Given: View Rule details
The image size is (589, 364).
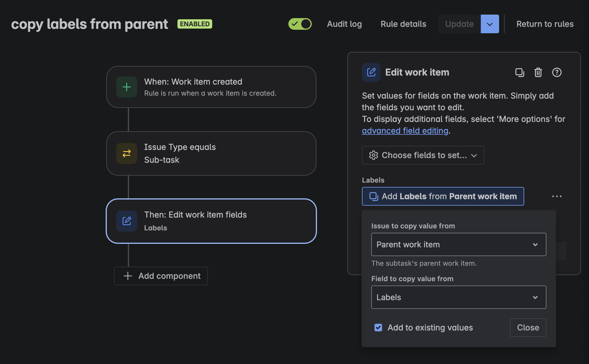Looking at the screenshot, I should [x=403, y=24].
